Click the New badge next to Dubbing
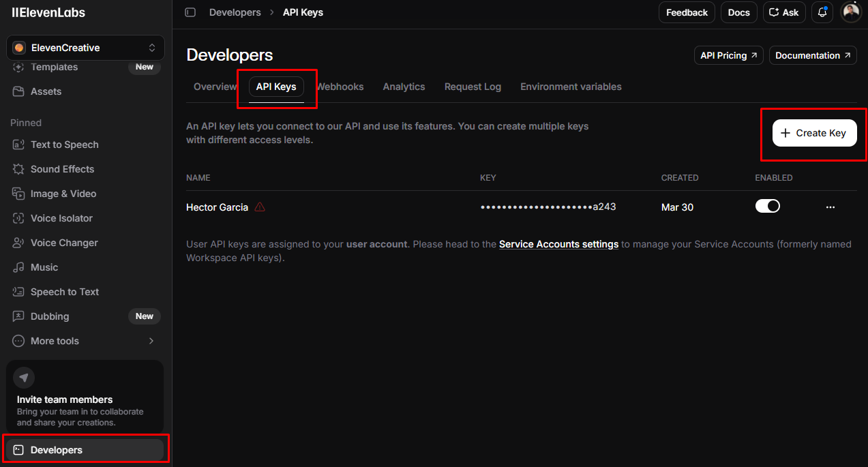 point(145,316)
